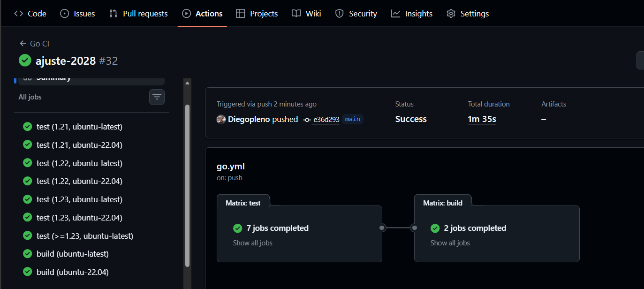Viewport: 644px width, 289px height.
Task: Click the Settings gear icon
Action: click(451, 14)
